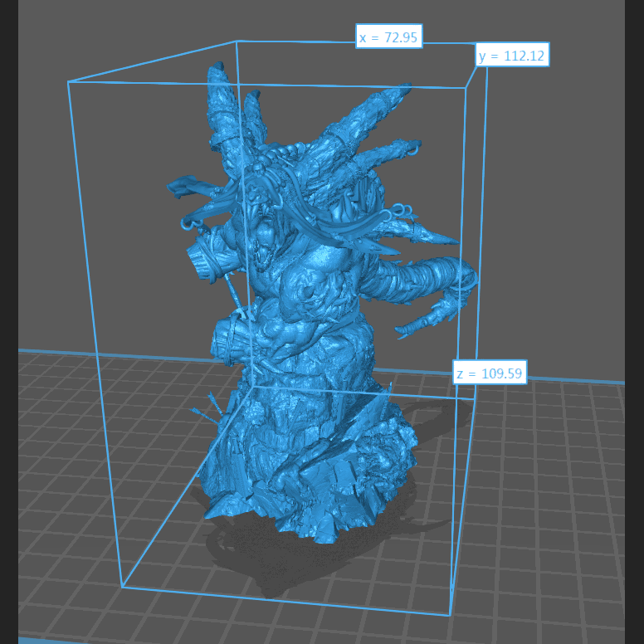644x644 pixels.
Task: Click the bounding box bottom-left front corner
Action: point(123,587)
